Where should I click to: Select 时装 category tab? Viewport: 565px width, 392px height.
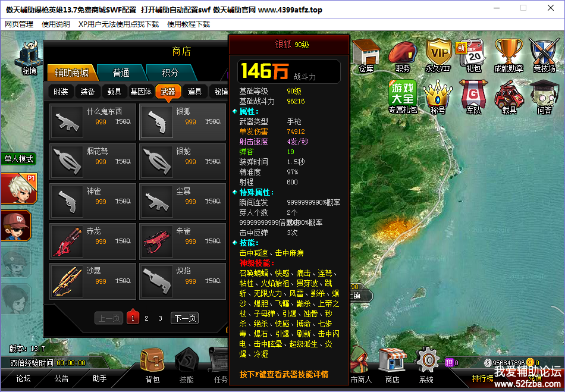pos(61,92)
